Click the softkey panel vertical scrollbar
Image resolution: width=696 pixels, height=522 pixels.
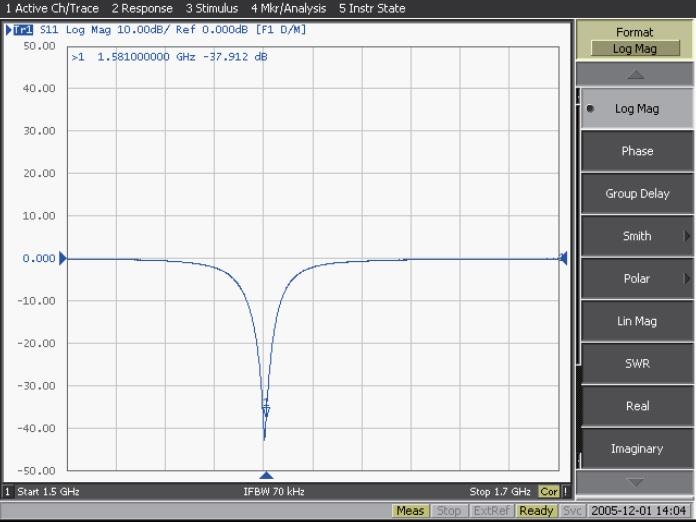pos(578,279)
